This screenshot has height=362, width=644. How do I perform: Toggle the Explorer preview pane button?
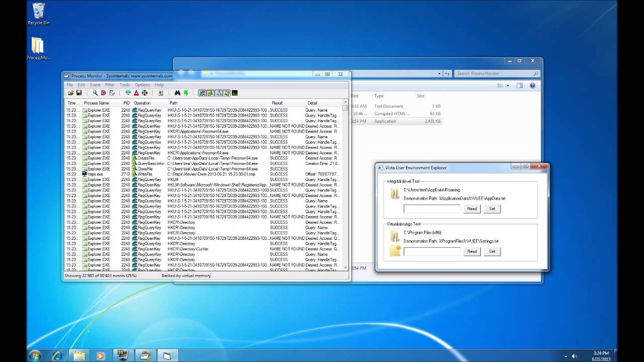[520, 85]
